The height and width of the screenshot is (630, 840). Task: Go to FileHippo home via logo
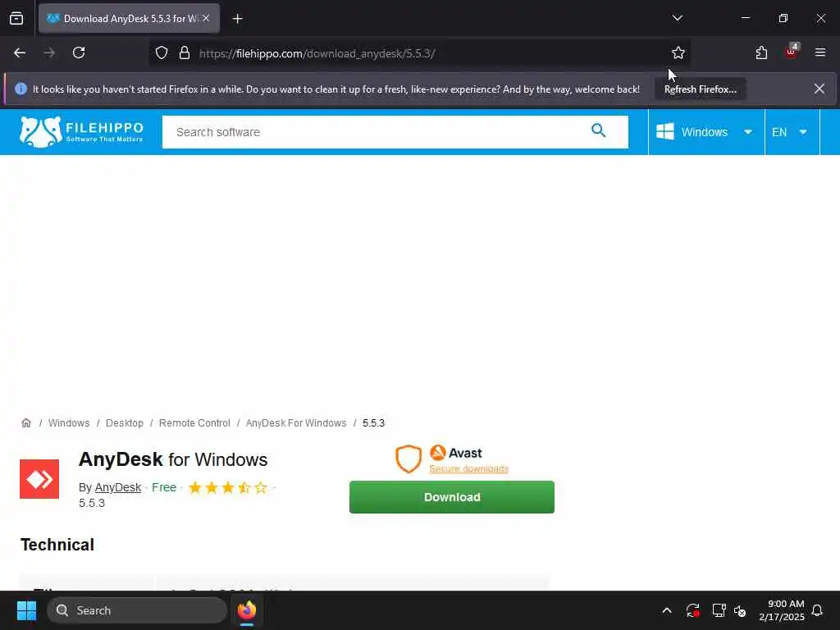coord(81,132)
